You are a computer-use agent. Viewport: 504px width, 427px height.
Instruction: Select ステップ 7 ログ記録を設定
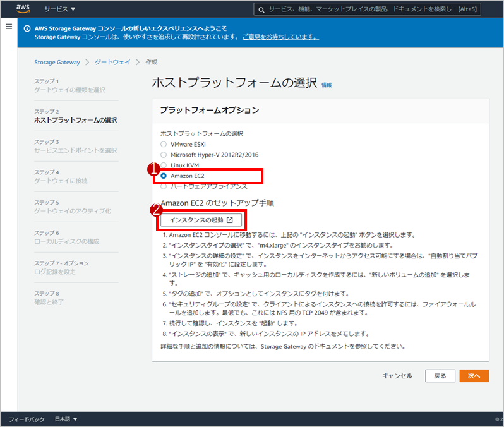coord(61,268)
